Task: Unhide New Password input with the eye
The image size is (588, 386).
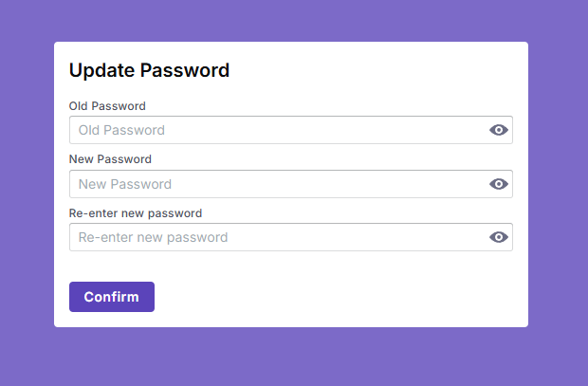Action: [499, 184]
